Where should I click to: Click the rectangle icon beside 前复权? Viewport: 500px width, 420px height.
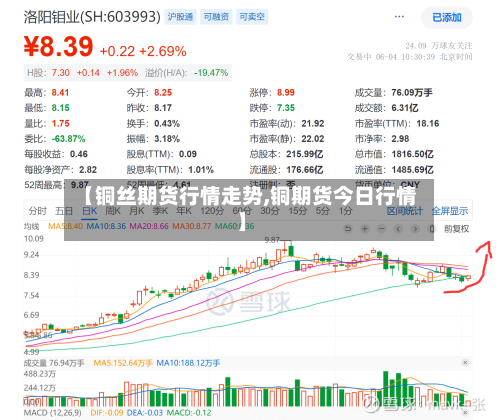432,229
